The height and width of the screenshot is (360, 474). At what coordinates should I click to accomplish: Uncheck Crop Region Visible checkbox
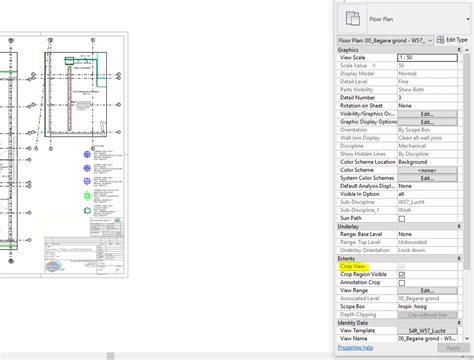402,275
